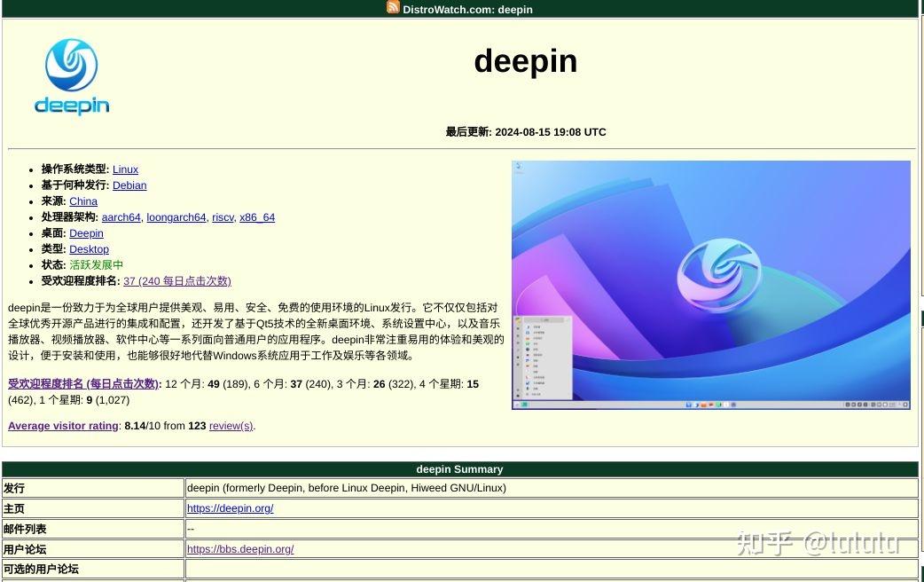The image size is (924, 582).
Task: Click the 主页 row label cell
Action: (x=93, y=508)
